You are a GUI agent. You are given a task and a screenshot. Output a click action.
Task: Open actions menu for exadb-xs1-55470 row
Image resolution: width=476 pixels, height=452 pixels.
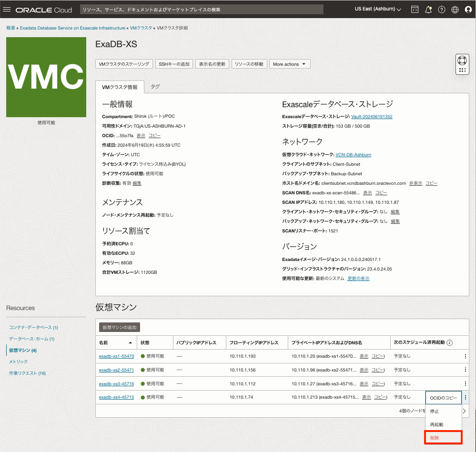pos(466,356)
